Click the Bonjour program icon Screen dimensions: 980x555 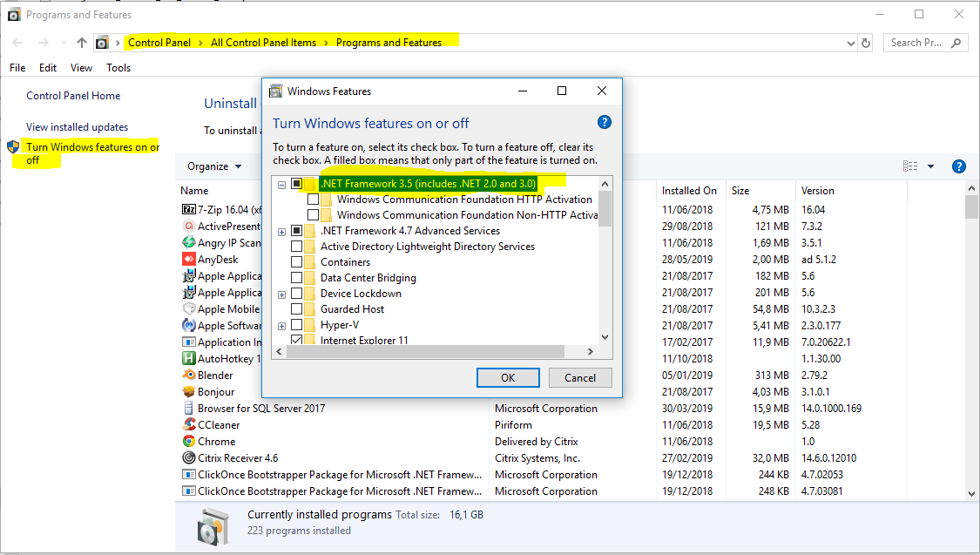[189, 391]
